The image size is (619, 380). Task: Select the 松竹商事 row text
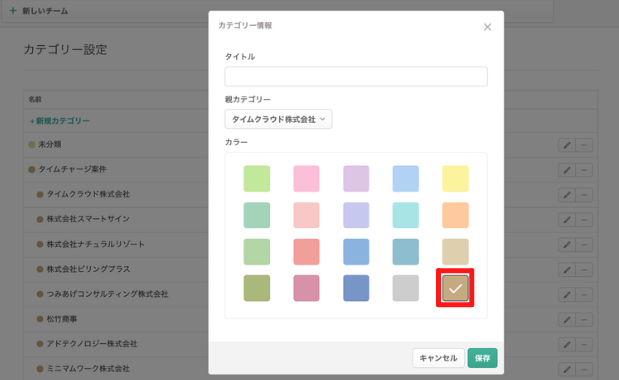[62, 319]
